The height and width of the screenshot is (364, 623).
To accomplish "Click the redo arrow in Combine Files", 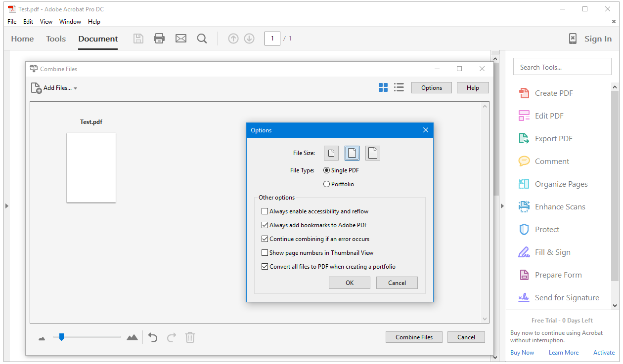I will (x=172, y=337).
